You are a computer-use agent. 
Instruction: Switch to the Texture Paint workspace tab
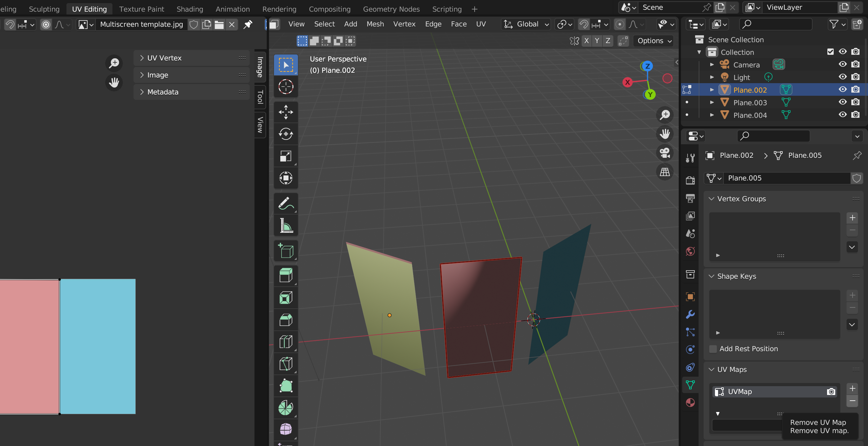pos(141,9)
